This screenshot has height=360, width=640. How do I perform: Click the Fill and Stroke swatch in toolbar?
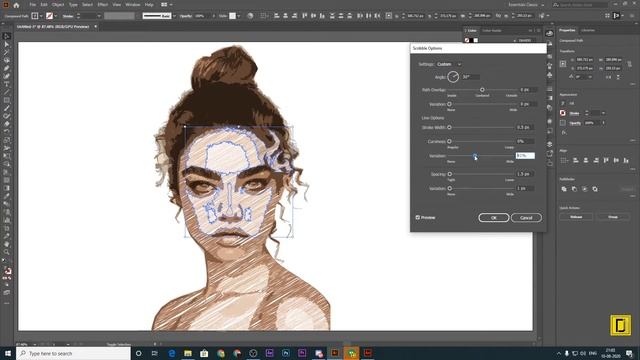(7, 271)
